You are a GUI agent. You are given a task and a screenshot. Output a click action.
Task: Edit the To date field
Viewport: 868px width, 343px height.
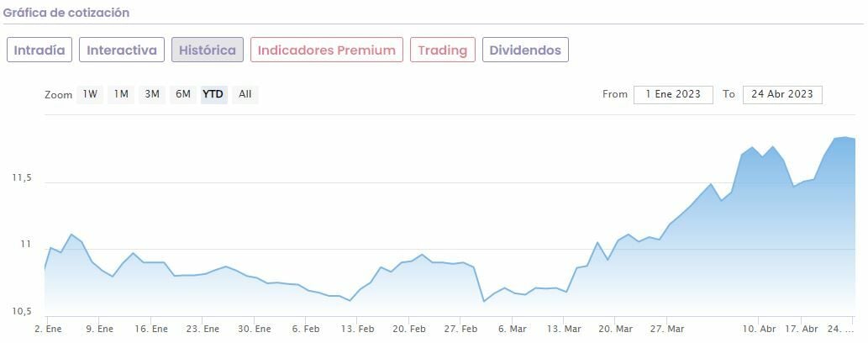click(781, 94)
